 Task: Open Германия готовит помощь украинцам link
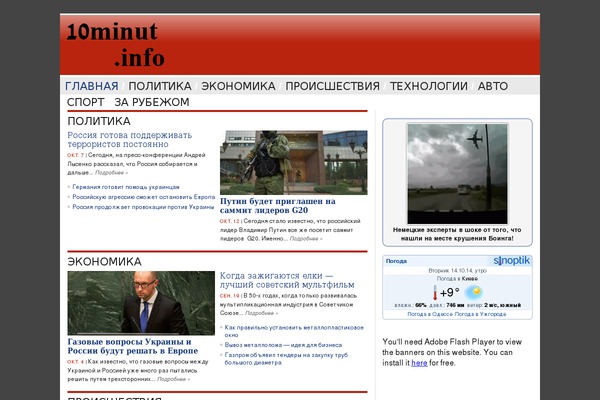click(x=126, y=187)
